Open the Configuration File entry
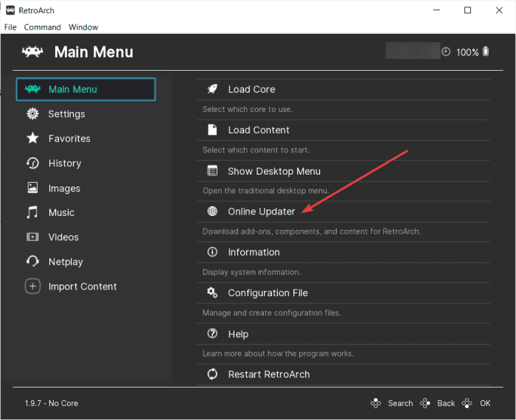This screenshot has width=516, height=420. [344, 293]
